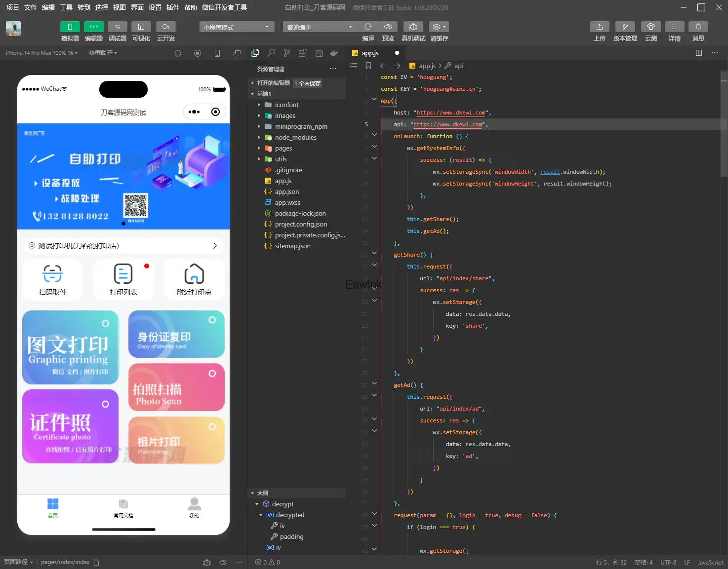Viewport: 728px width, 569px height.
Task: Open app.json in file explorer
Action: pos(286,191)
